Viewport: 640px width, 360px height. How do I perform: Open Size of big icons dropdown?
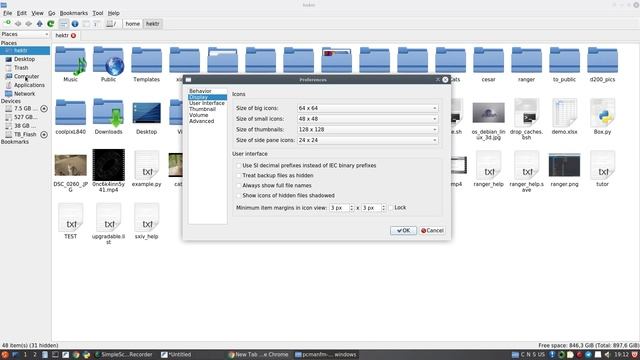point(368,108)
